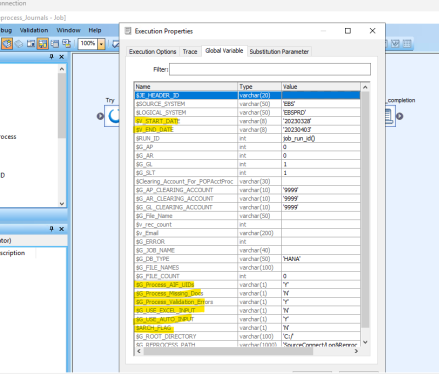Select the Try block icon on the canvas
439x374 pixels.
113,116
